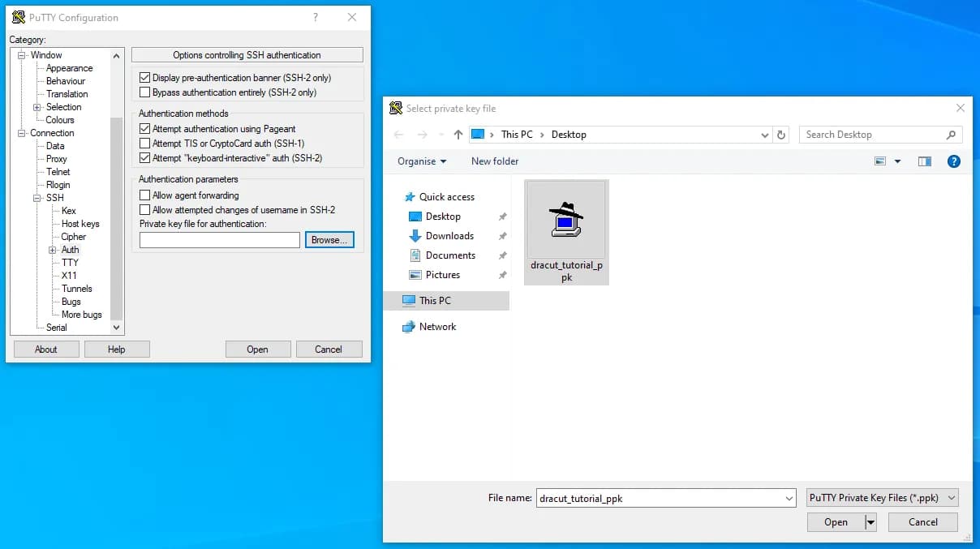This screenshot has width=980, height=549.
Task: Click the search magnifier icon
Action: tap(952, 135)
